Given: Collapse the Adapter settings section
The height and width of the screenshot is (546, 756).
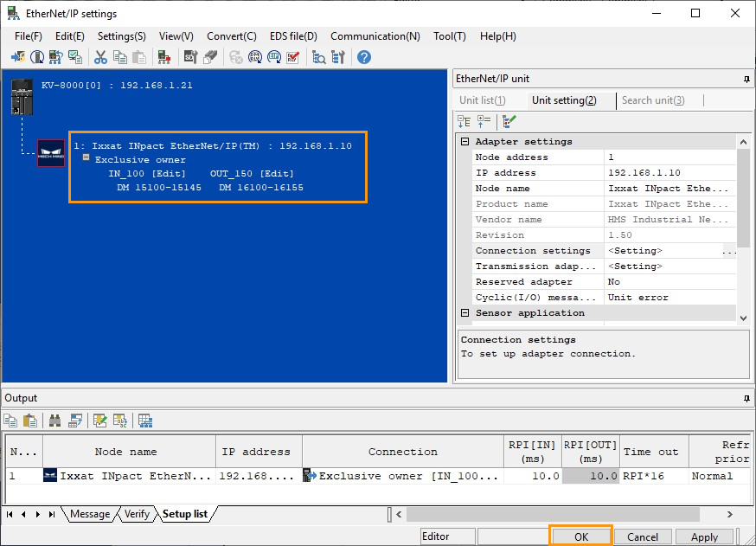Looking at the screenshot, I should click(464, 141).
